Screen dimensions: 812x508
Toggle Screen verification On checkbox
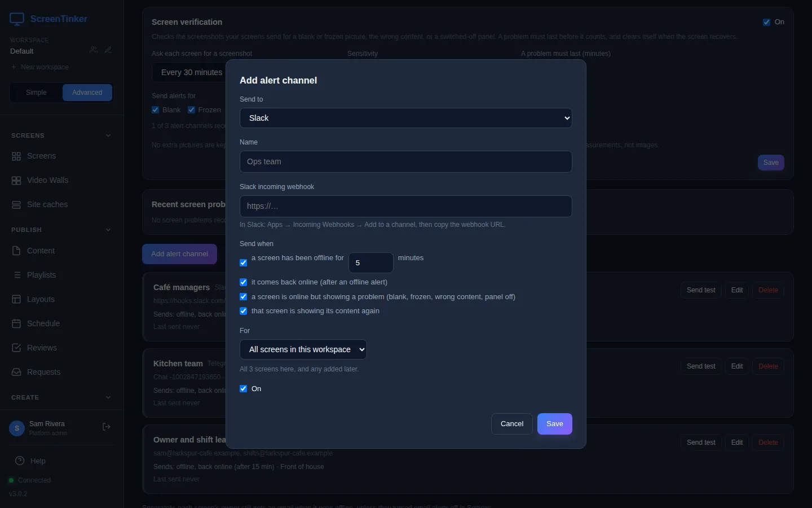point(766,22)
